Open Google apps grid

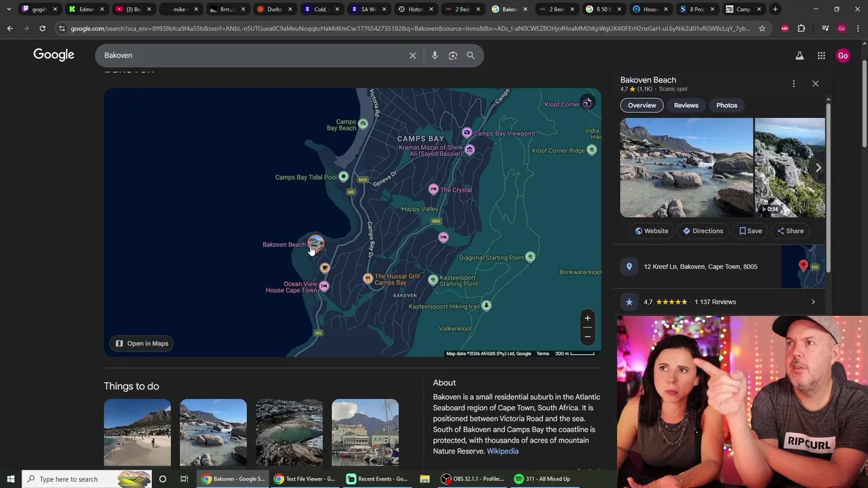821,56
